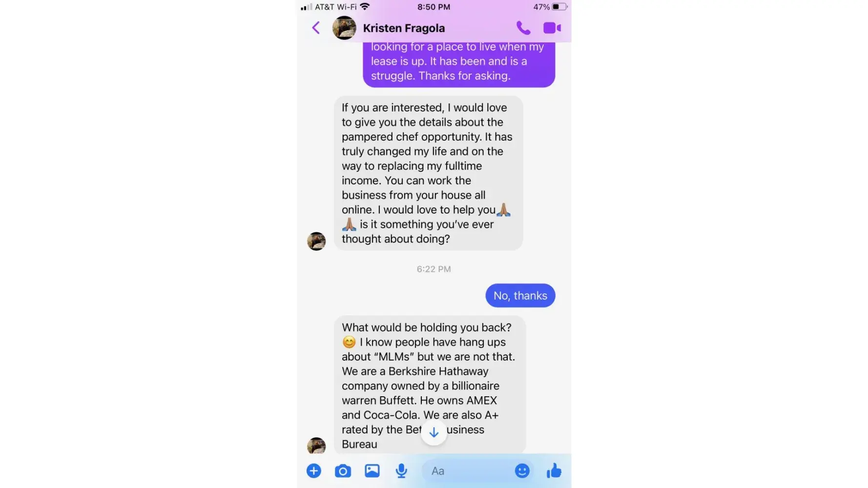Tap the header profile picture
The image size is (868, 488).
tap(344, 28)
